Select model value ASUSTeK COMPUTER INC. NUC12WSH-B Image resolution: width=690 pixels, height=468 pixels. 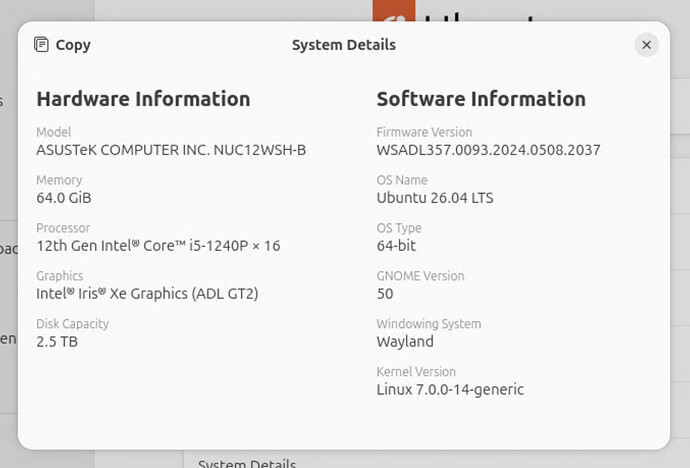(171, 150)
